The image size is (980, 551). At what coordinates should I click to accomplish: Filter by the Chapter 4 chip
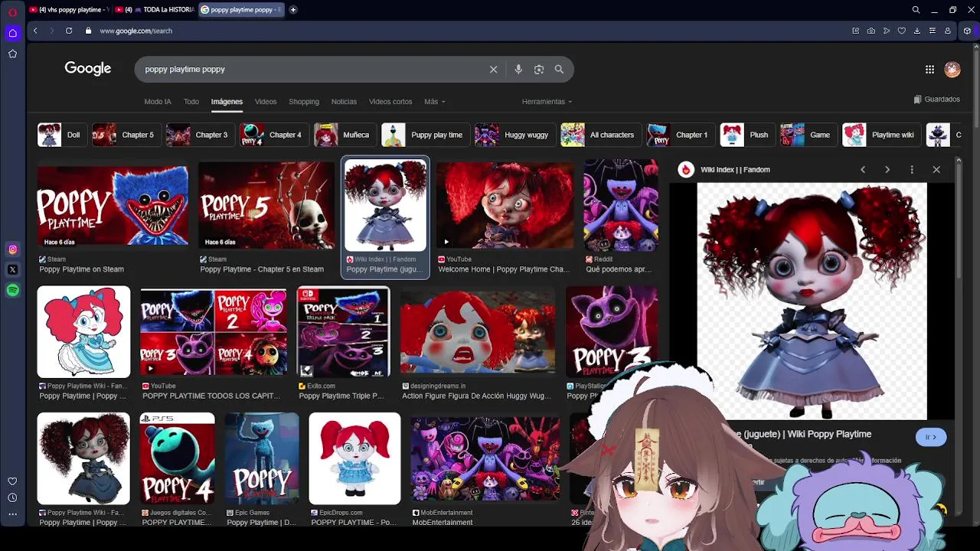(274, 135)
